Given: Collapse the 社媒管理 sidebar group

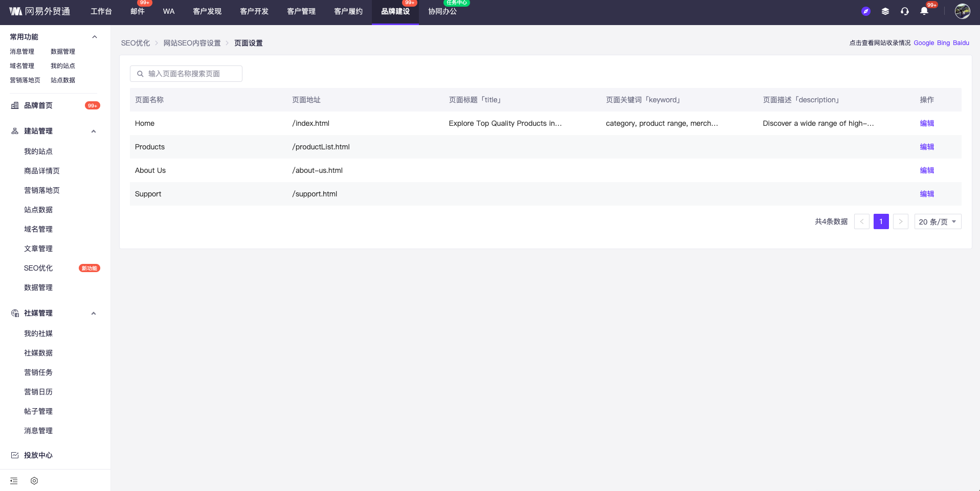Looking at the screenshot, I should (94, 314).
